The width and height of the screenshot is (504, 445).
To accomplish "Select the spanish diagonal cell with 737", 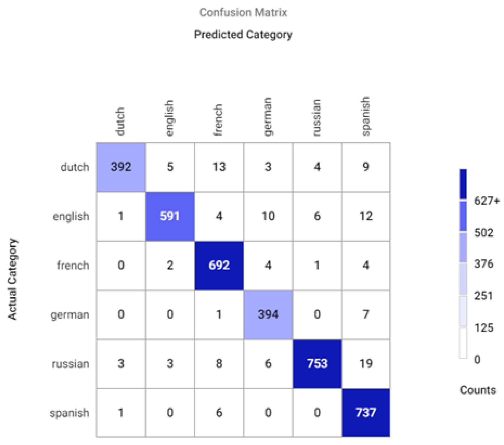I will 366,413.
